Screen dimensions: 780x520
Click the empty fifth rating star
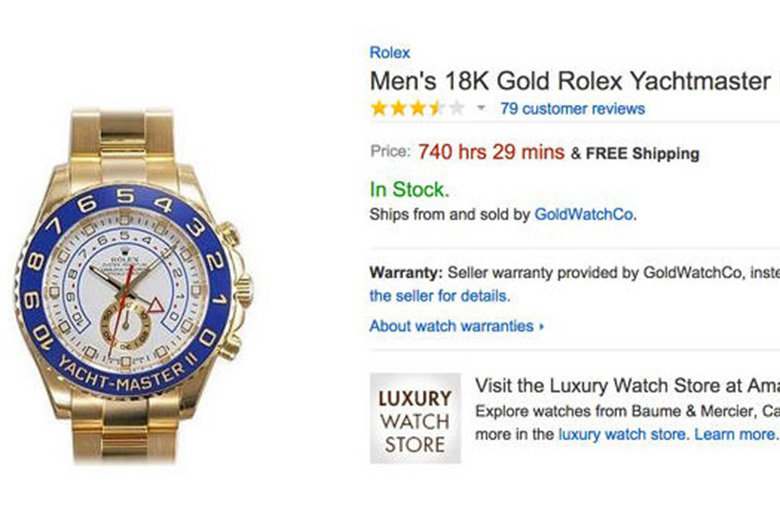tap(456, 108)
